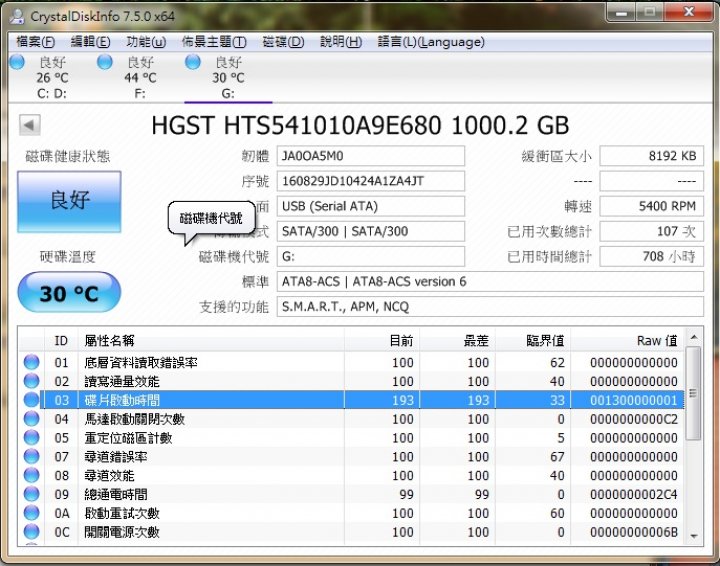Screen dimensions: 720x566
Task: Select attribute row 03 碟片啟動時間
Action: pos(352,400)
